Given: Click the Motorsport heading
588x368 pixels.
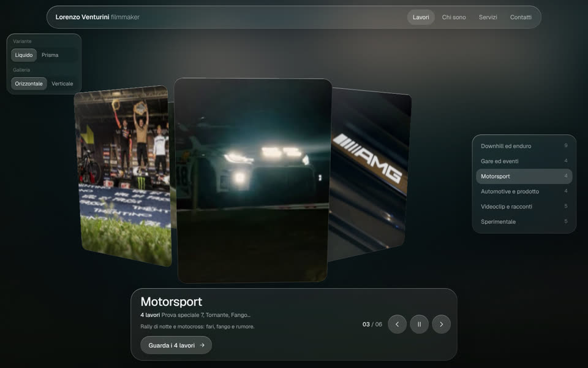Looking at the screenshot, I should pyautogui.click(x=171, y=302).
